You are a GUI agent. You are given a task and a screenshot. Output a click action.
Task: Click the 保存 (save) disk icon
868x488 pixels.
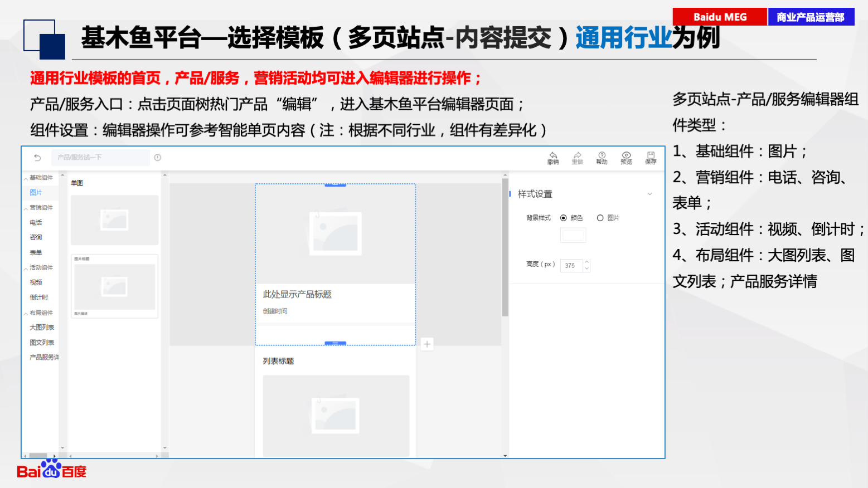651,158
